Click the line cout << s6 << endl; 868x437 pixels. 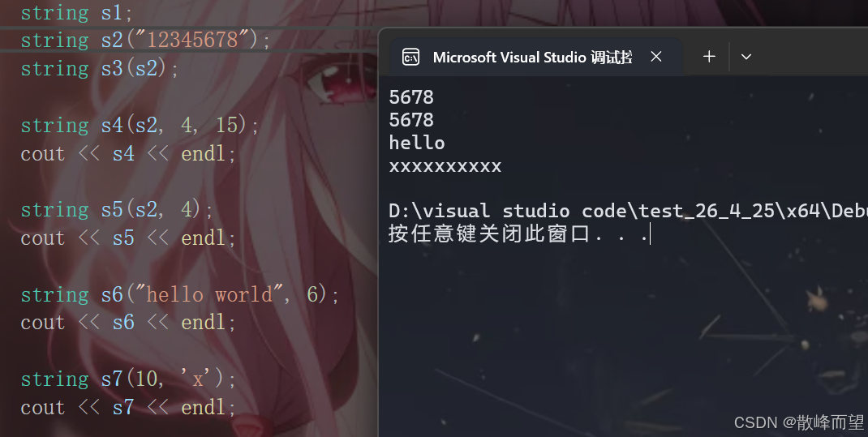[x=128, y=323]
